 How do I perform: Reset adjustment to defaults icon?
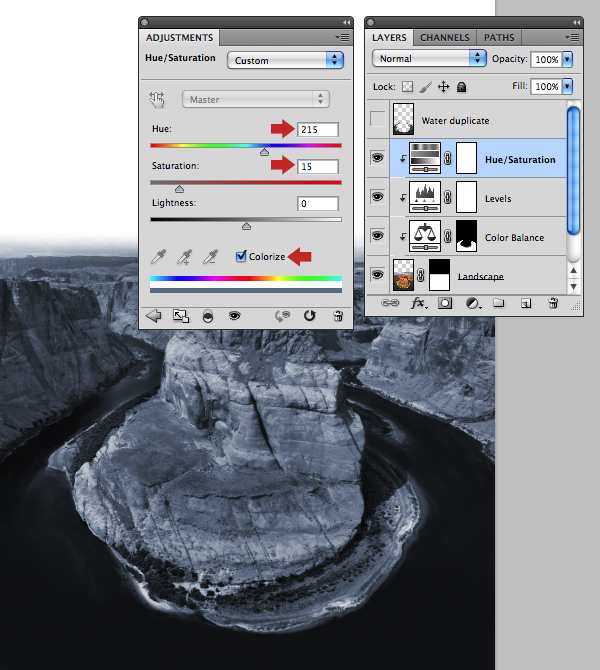[x=309, y=316]
